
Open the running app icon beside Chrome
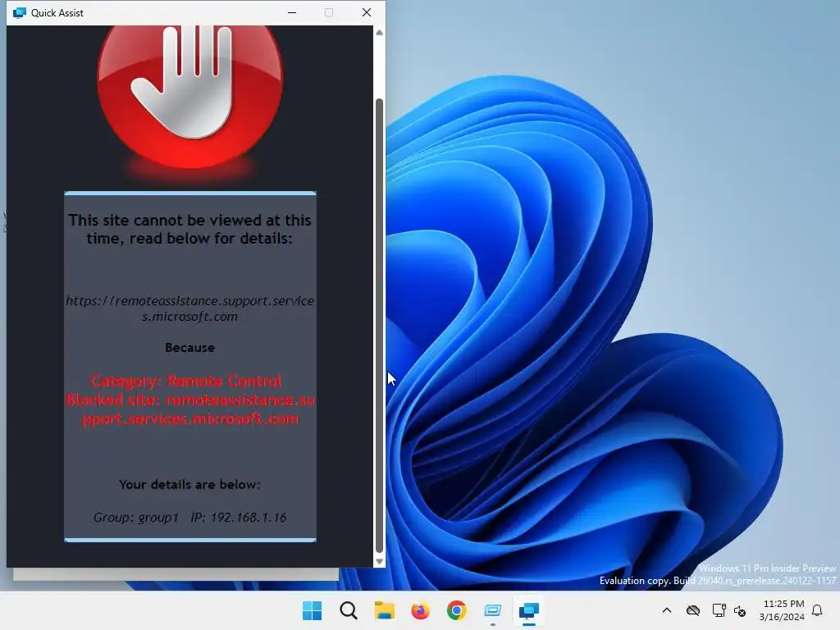tap(492, 610)
